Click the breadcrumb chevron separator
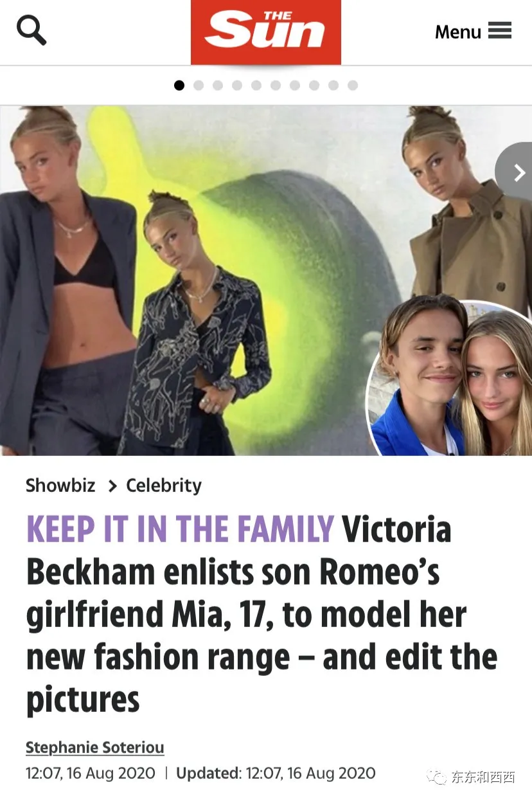532x800 pixels. (x=112, y=486)
